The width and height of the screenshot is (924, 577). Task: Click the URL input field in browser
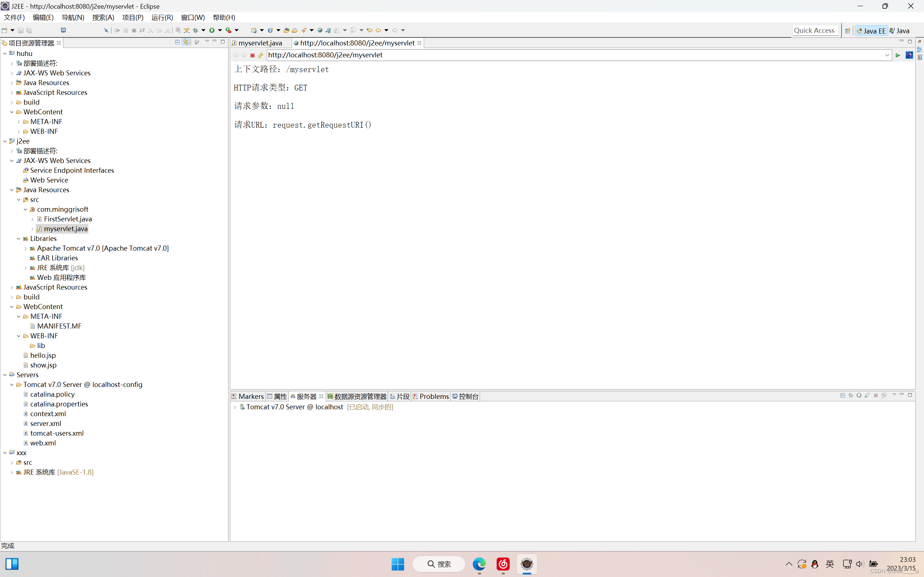[x=578, y=54]
